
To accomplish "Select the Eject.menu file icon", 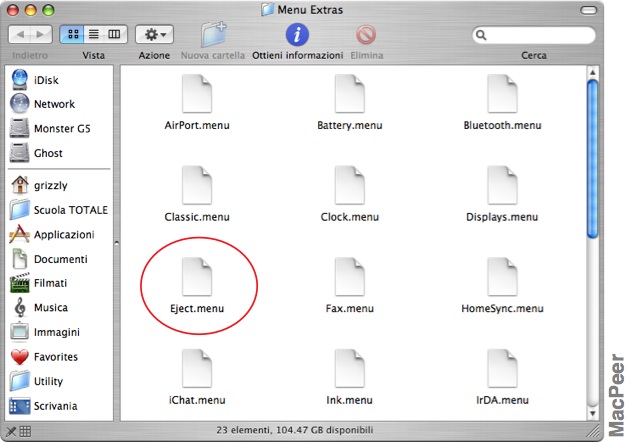I will coord(197,277).
